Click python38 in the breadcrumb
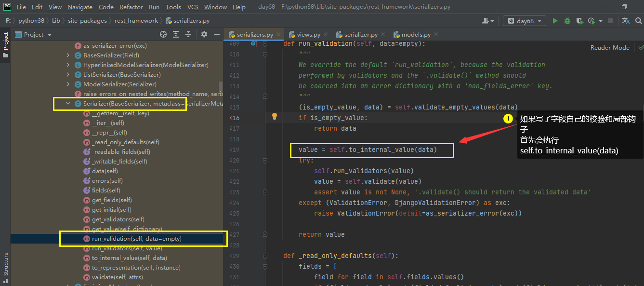This screenshot has width=644, height=286. pos(30,21)
